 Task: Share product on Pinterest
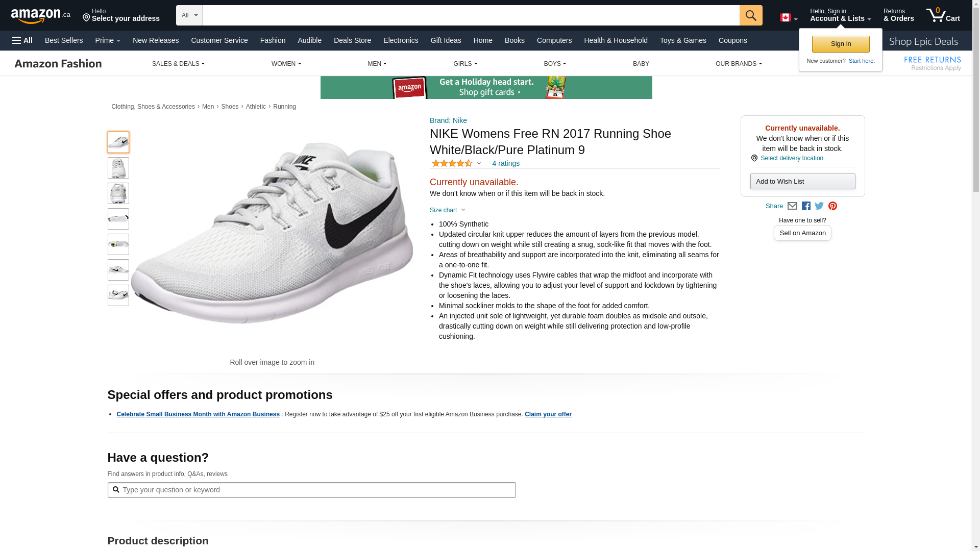pos(832,206)
